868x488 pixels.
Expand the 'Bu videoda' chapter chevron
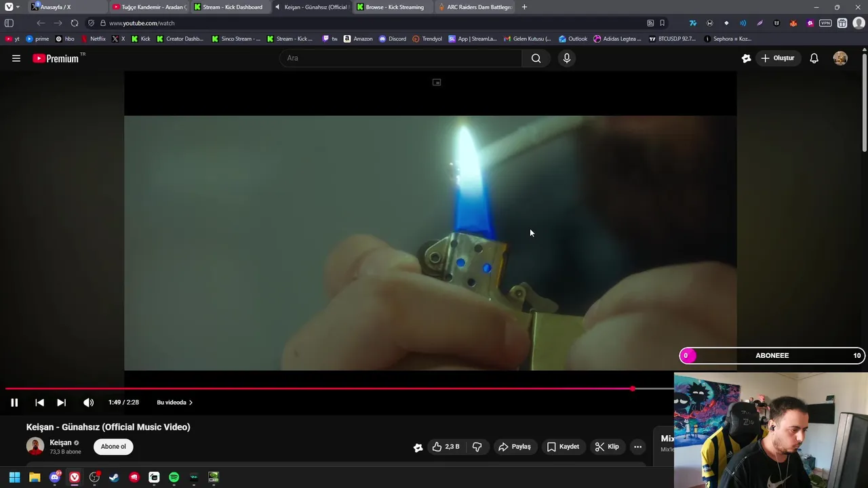point(191,403)
